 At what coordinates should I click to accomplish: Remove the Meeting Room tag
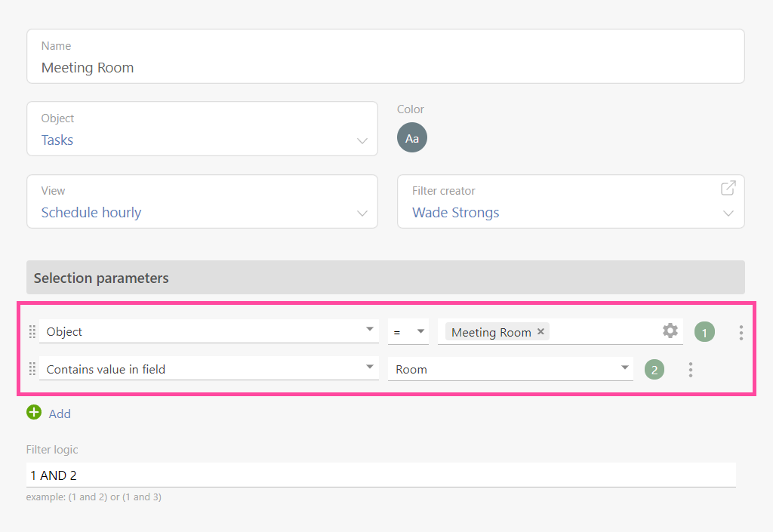click(540, 331)
